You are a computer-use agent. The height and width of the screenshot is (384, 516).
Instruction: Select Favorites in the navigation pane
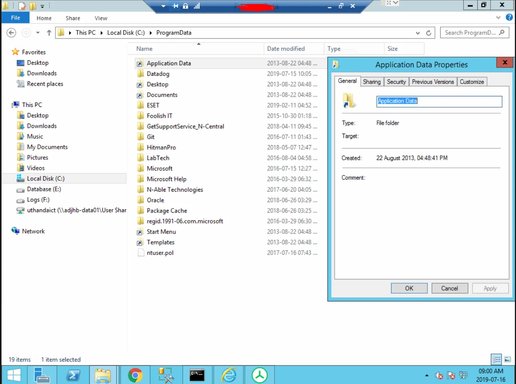[33, 52]
